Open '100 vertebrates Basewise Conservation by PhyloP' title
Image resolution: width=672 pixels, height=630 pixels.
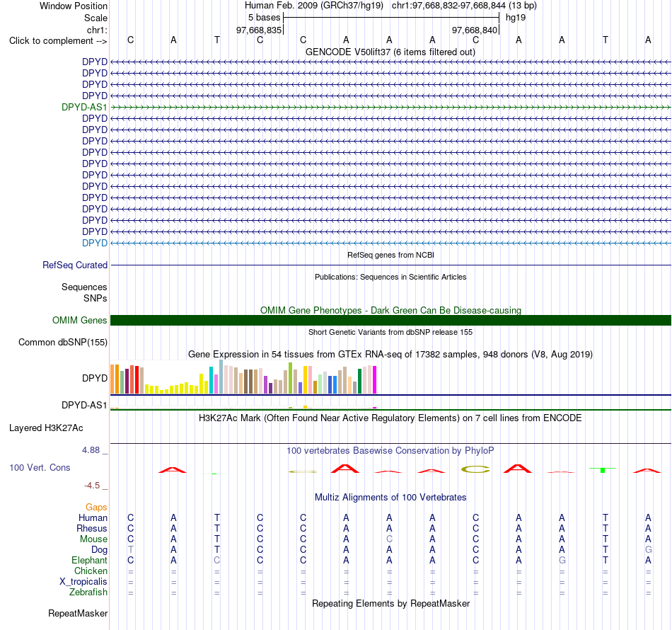(x=390, y=451)
